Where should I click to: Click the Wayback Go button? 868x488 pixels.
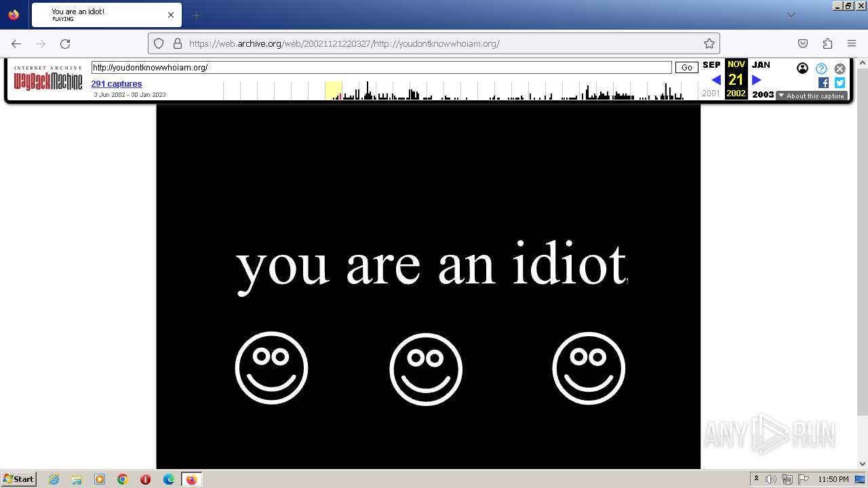tap(687, 67)
